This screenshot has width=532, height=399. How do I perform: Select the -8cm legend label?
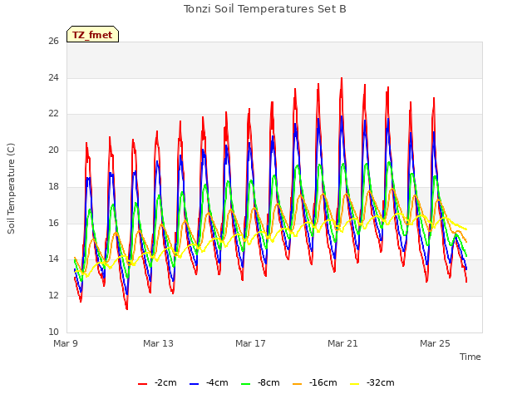point(268,382)
